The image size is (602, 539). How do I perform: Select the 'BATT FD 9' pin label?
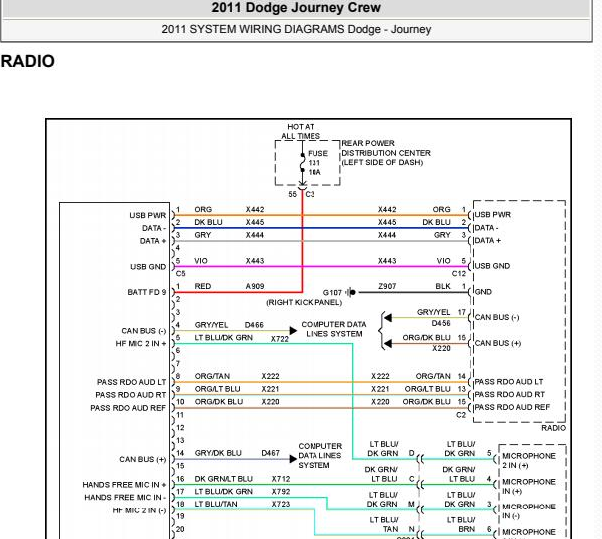147,293
